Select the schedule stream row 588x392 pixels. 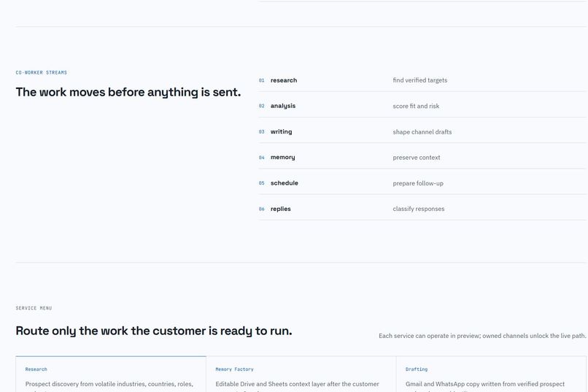(x=422, y=183)
